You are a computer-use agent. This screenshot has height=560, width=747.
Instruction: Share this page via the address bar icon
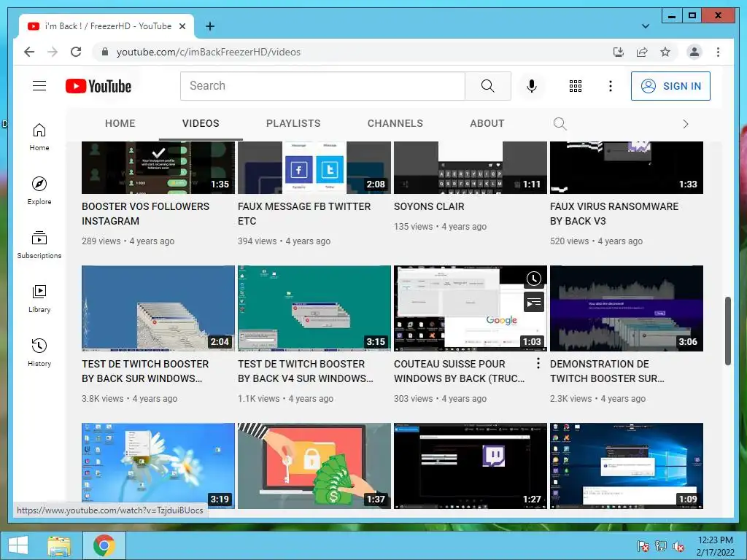tap(642, 52)
